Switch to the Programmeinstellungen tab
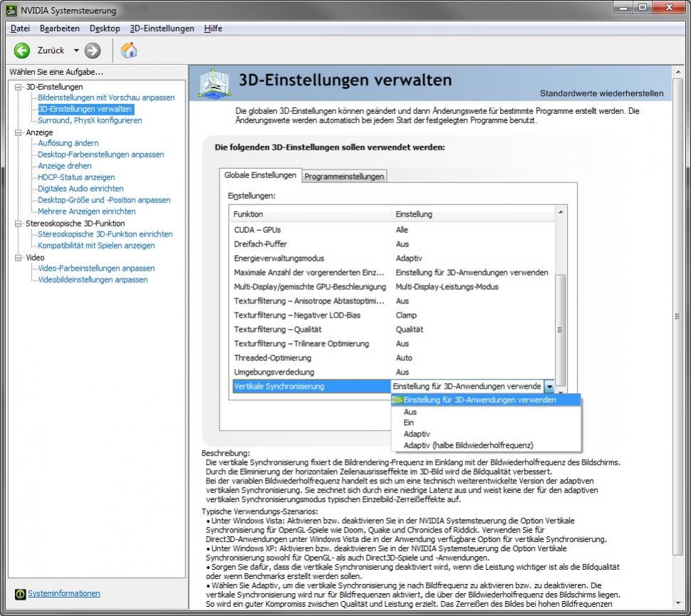Screen dimensions: 691x616 pyautogui.click(x=344, y=176)
